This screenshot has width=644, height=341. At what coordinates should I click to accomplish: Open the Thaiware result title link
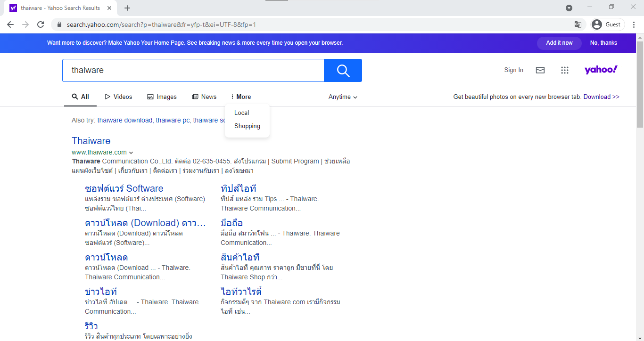coord(91,141)
